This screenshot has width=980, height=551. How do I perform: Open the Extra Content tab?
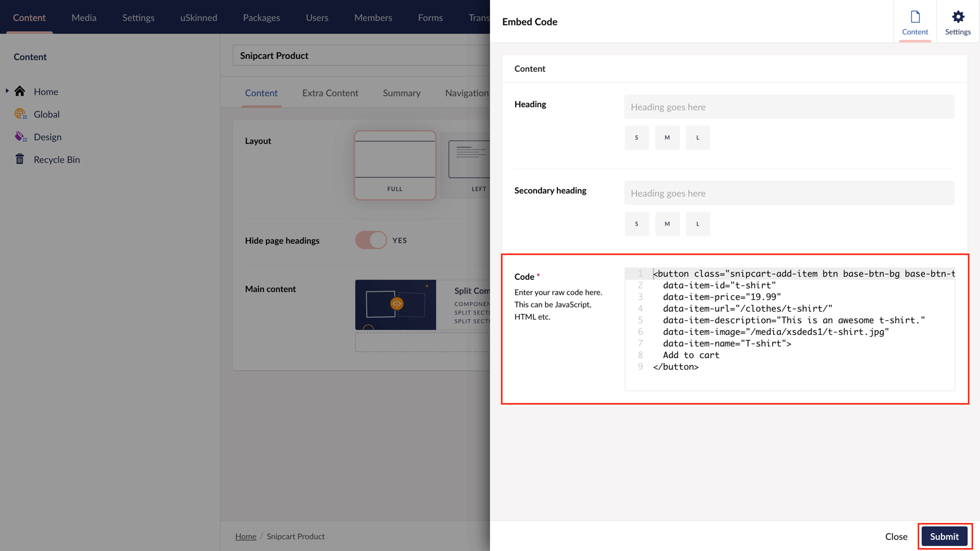pyautogui.click(x=330, y=93)
